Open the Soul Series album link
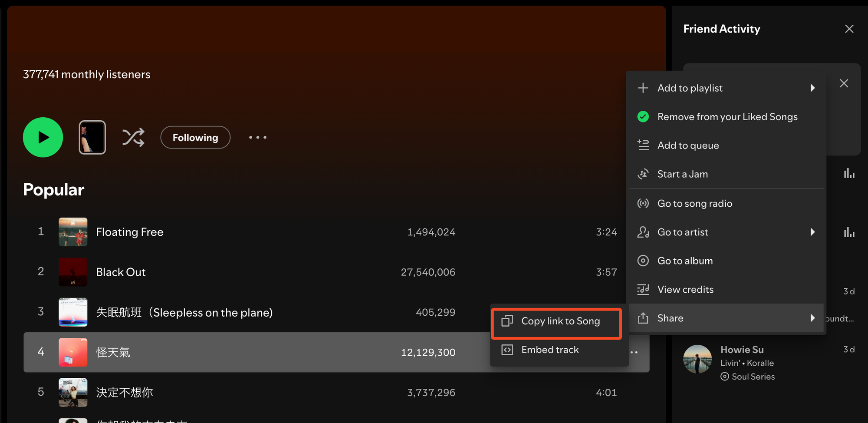 tap(753, 377)
